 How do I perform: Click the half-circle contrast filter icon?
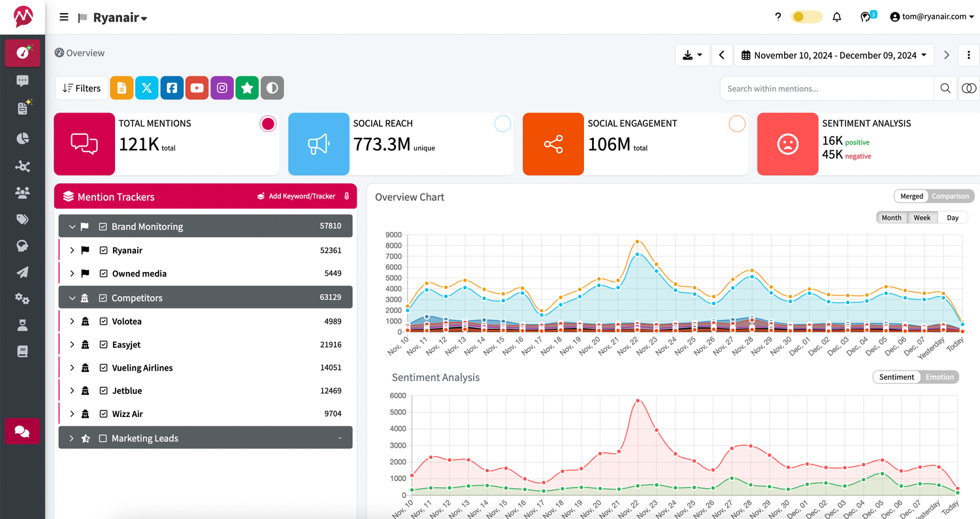(x=272, y=88)
